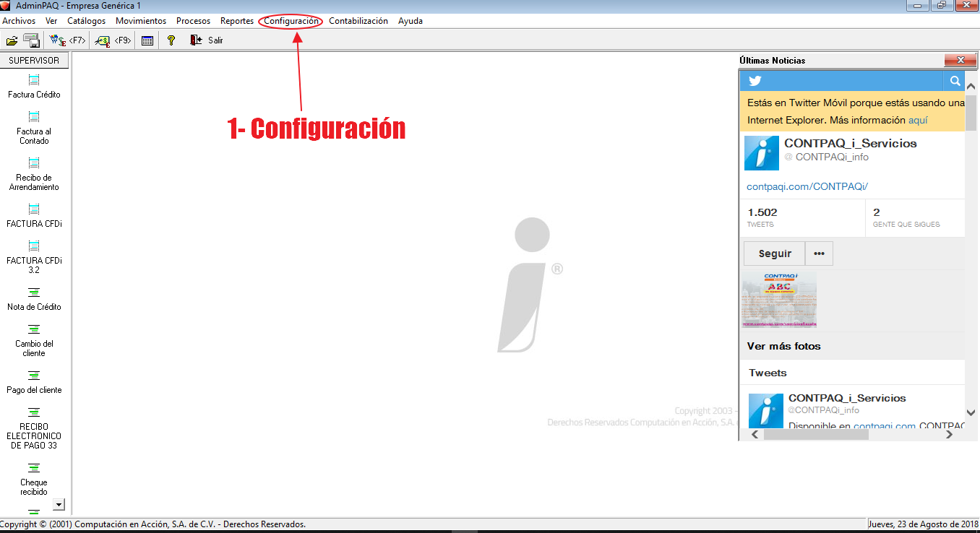980x533 pixels.
Task: Open Factura Crédito from the sidebar
Action: click(34, 85)
